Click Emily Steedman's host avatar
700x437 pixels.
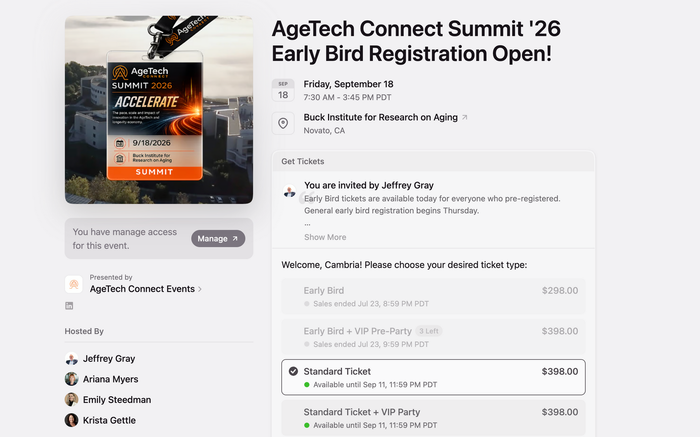click(x=71, y=400)
